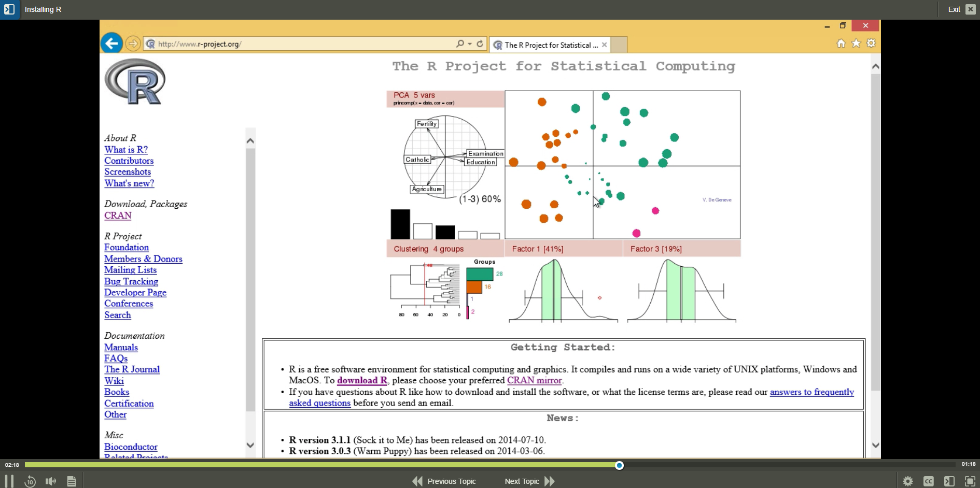
Task: Enter fullscreen mode
Action: click(x=970, y=481)
